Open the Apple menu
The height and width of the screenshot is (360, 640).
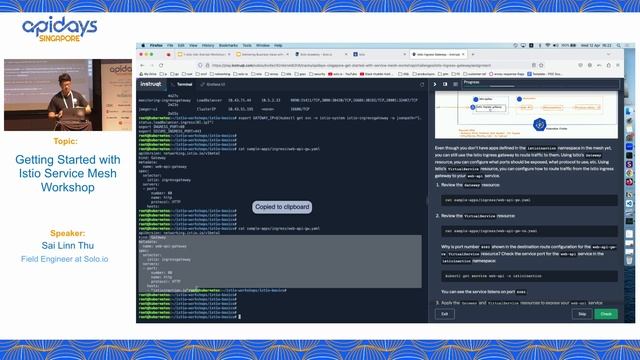[x=143, y=45]
